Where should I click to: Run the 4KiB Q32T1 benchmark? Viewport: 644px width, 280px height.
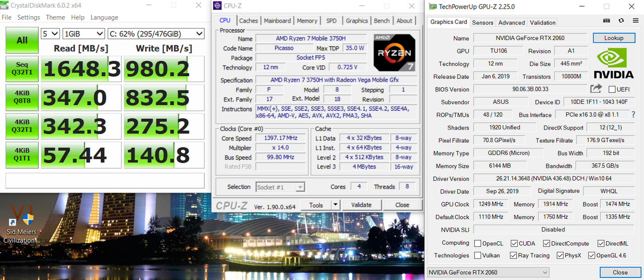coord(22,126)
